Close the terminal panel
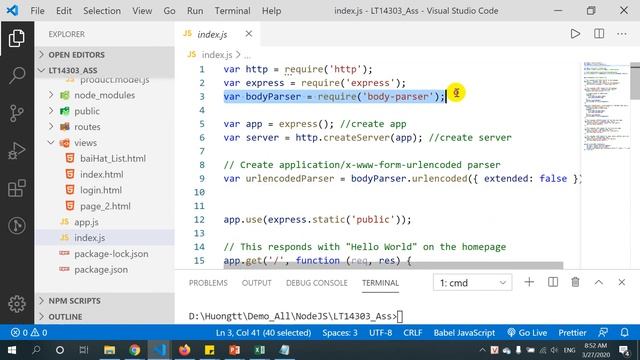This screenshot has height=360, width=640. tap(622, 282)
